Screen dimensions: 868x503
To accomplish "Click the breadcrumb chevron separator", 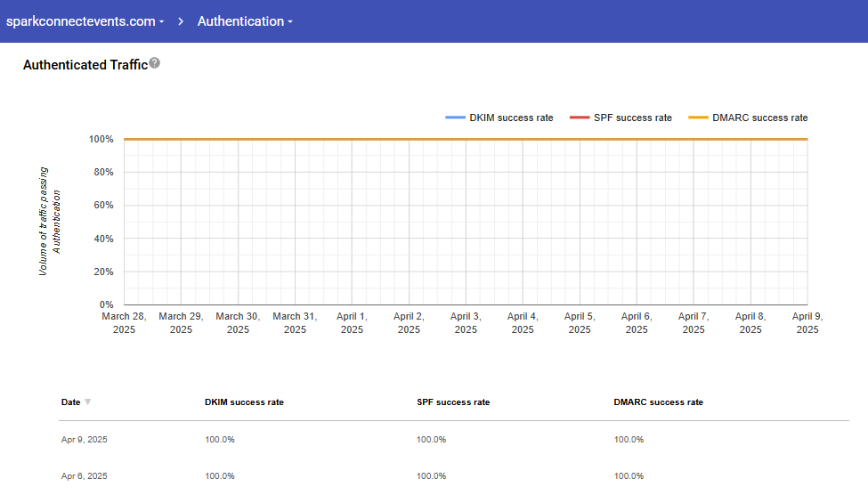I will (x=181, y=21).
